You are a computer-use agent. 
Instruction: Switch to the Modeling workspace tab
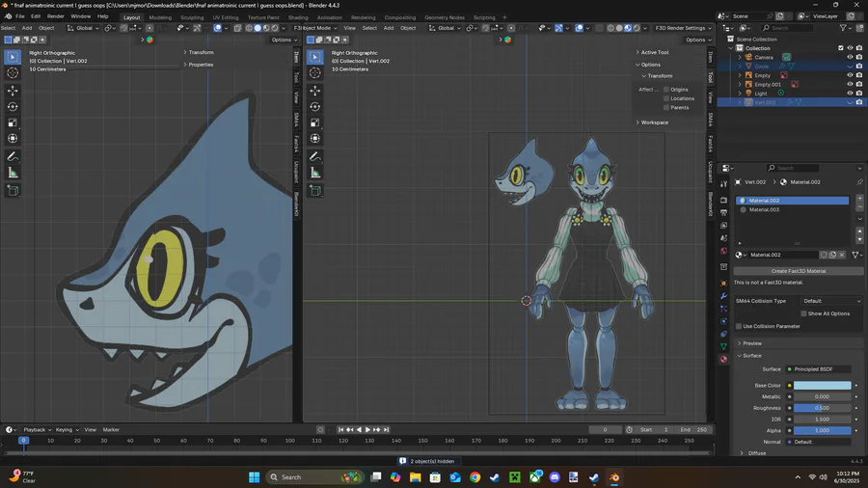(x=160, y=17)
